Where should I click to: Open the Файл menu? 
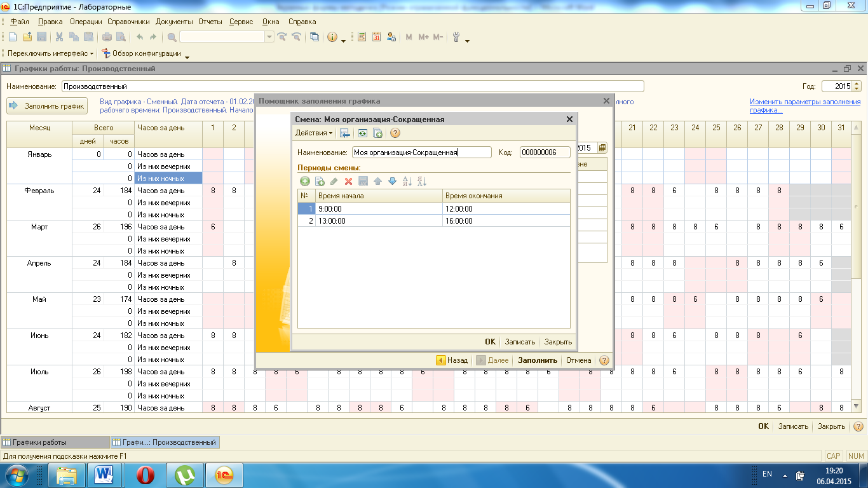(x=20, y=21)
